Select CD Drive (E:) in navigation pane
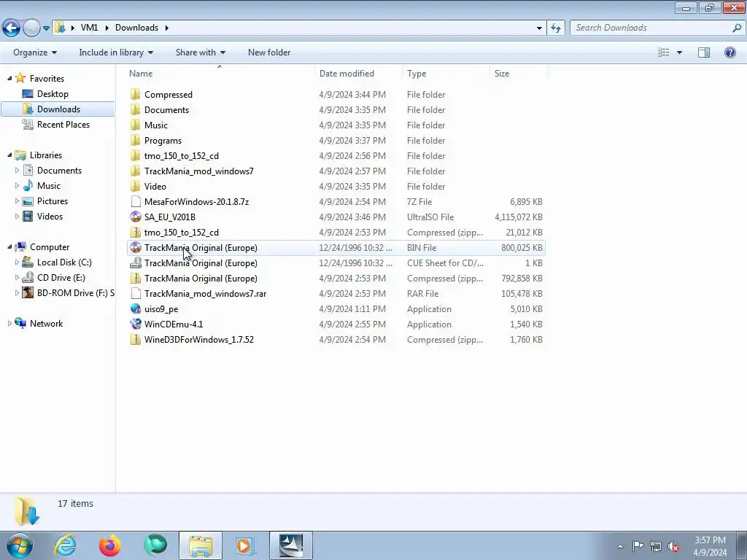 tap(61, 277)
